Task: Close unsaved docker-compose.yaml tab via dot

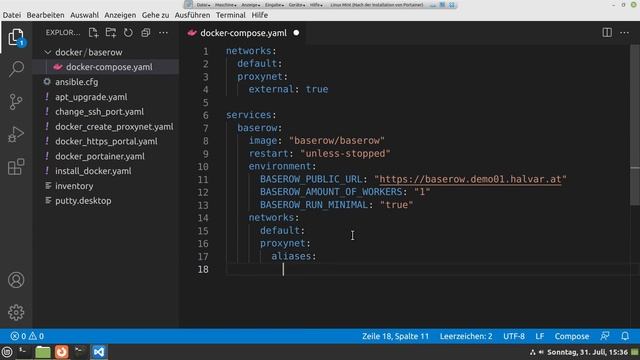Action: coord(296,33)
